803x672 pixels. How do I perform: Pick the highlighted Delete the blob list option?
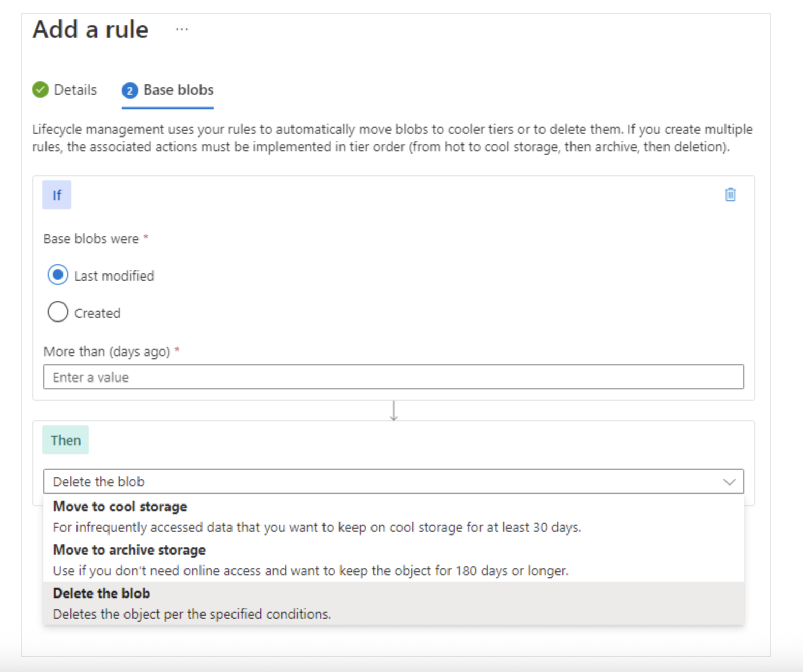(101, 593)
